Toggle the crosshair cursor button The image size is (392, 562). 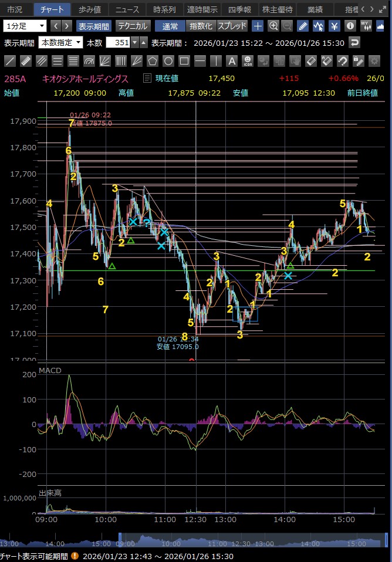[x=258, y=26]
